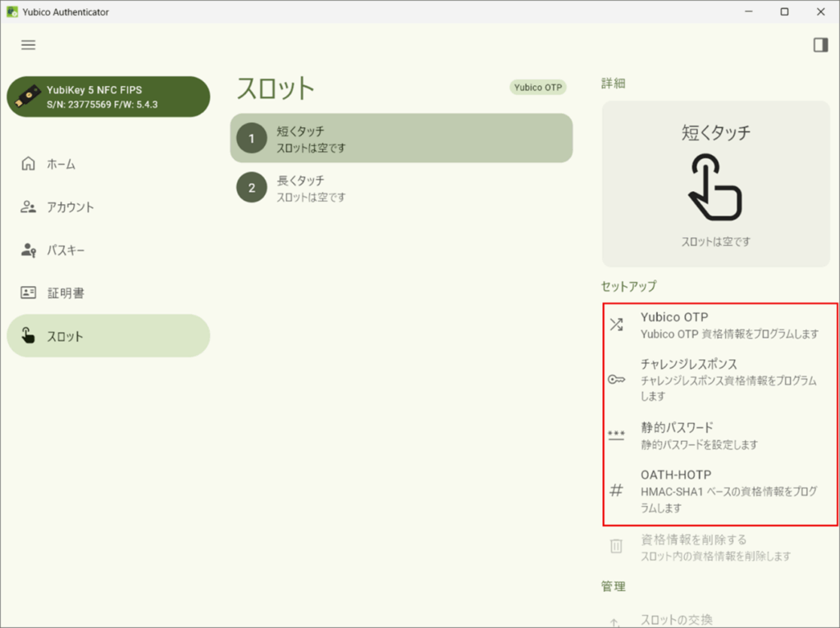Select スロット in the sidebar
The image size is (840, 628).
[x=108, y=335]
